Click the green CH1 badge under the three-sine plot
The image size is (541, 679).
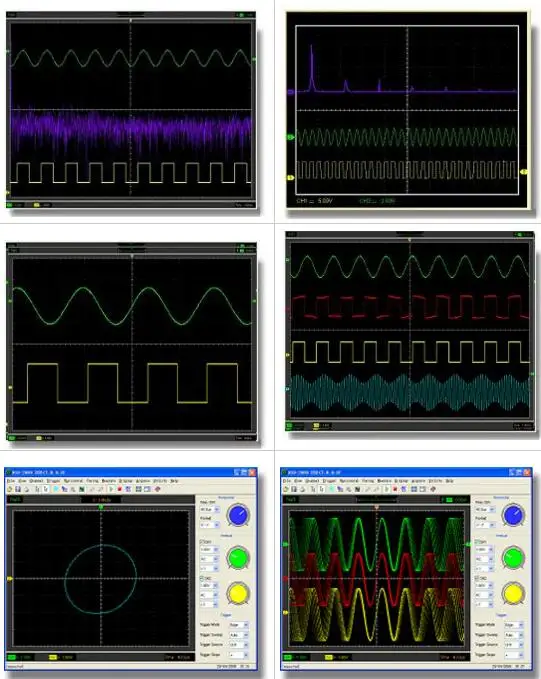288,657
